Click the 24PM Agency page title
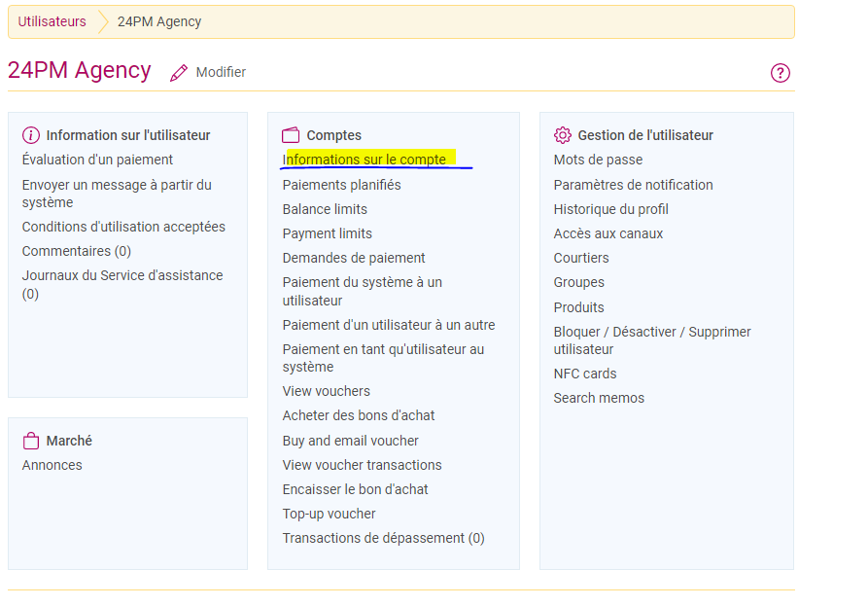Viewport: 868px width, 606px height. [79, 70]
